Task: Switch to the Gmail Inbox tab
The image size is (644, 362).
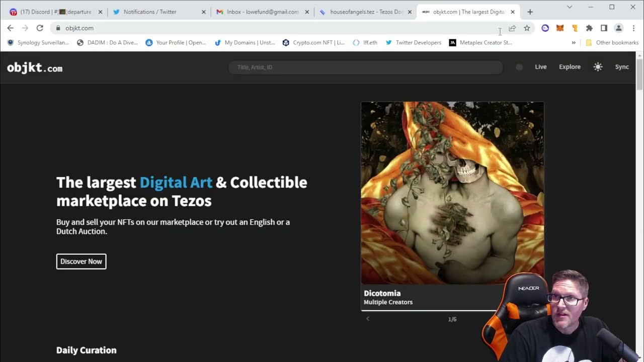Action: [x=263, y=12]
